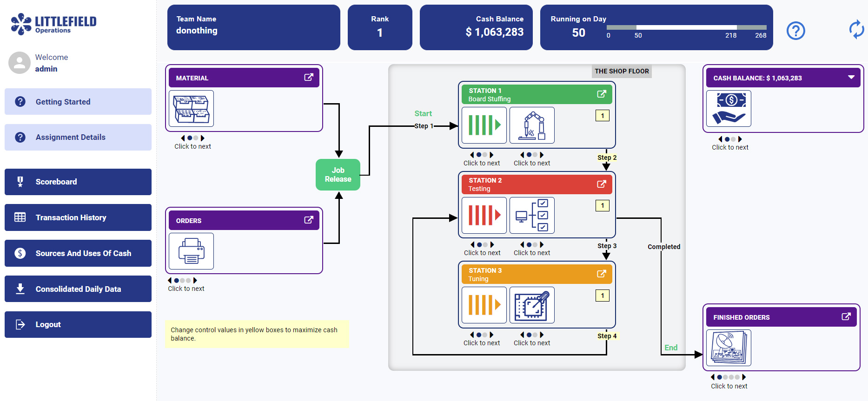Viewport: 868px width, 401px height.
Task: Click the Orders panel header
Action: pos(244,220)
